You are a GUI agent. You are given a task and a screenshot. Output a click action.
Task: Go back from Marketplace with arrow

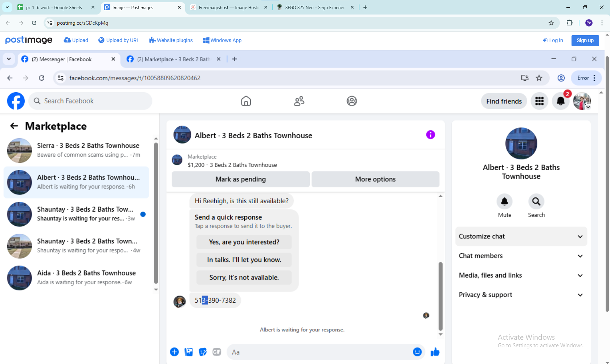14,126
